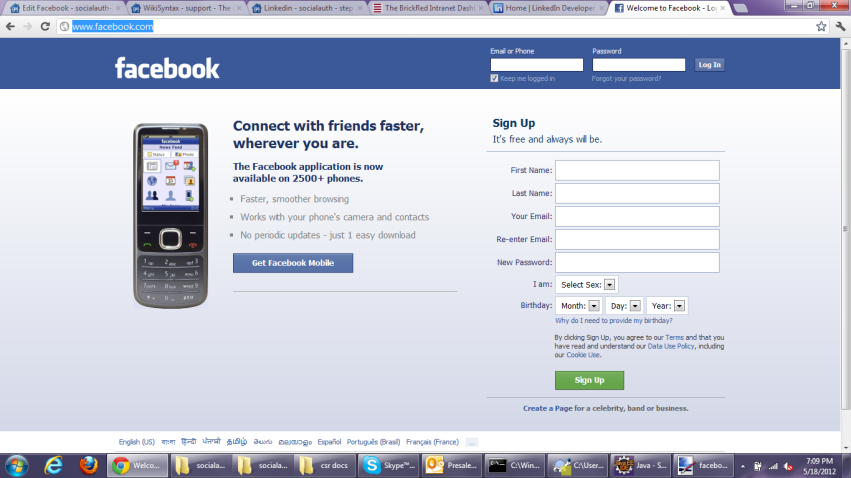This screenshot has height=478, width=851.
Task: Click the First Name field
Action: point(637,170)
